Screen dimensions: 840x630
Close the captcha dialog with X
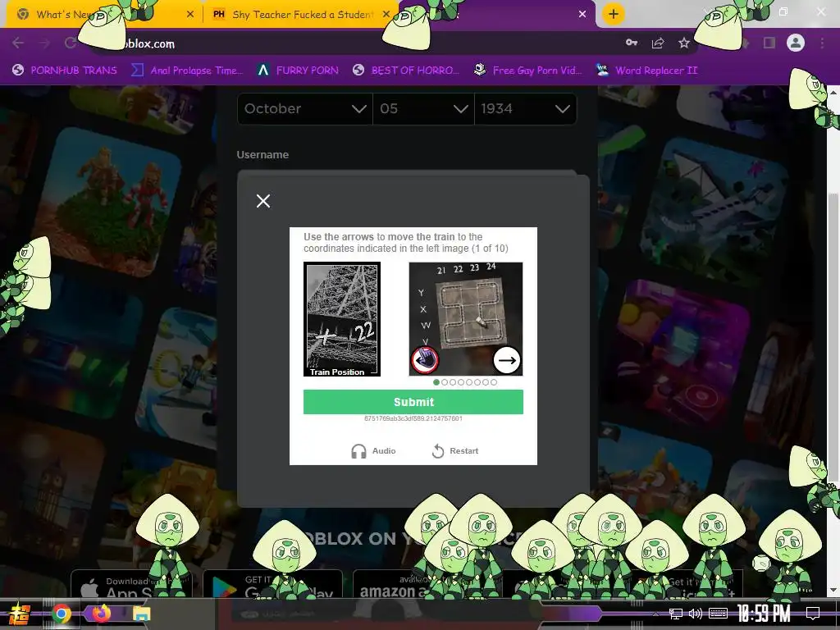point(263,201)
